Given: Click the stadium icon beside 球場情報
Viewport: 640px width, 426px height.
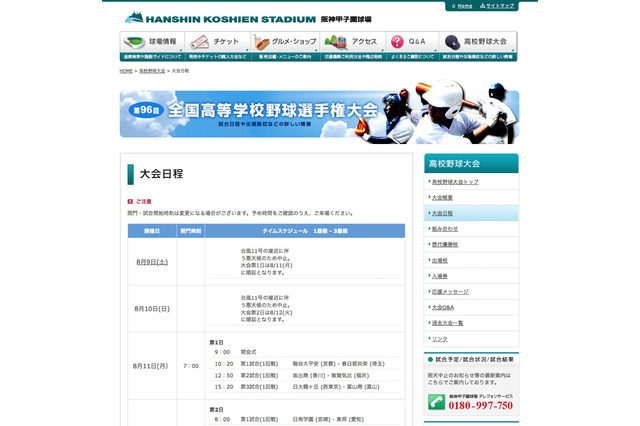Looking at the screenshot, I should pos(135,42).
